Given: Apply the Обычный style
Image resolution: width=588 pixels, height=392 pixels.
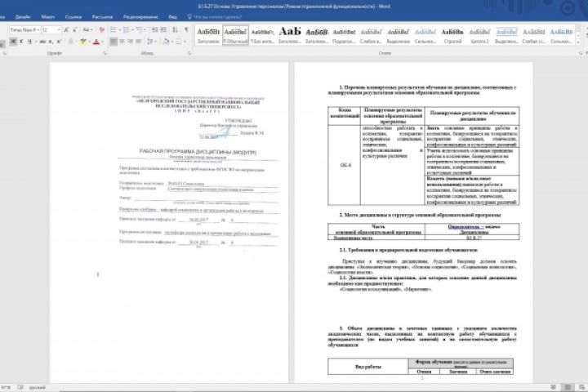Looking at the screenshot, I should 235,35.
